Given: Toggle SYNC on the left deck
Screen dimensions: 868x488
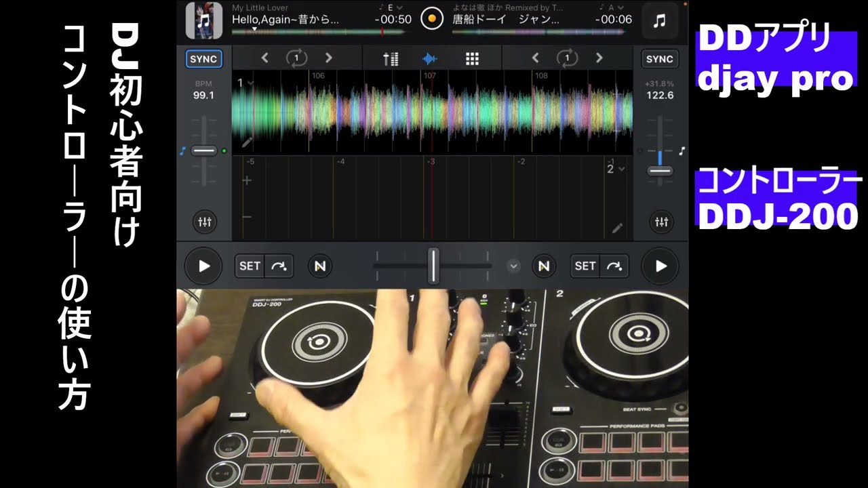Looking at the screenshot, I should [203, 59].
